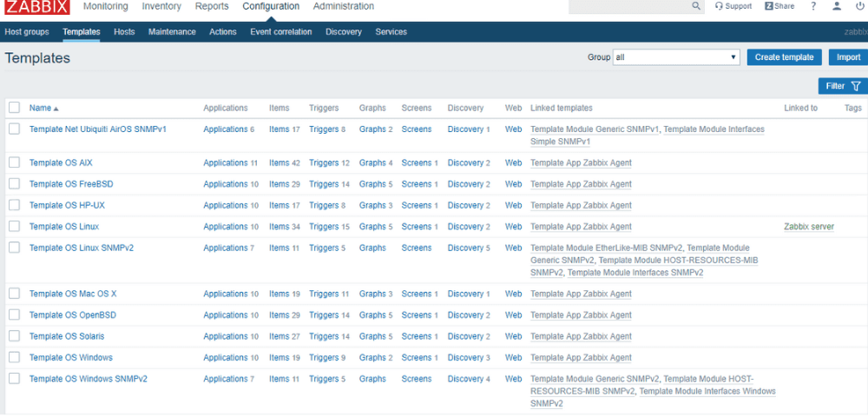
Task: Open Items for Template OS Windows SNMPv2
Action: [279, 379]
